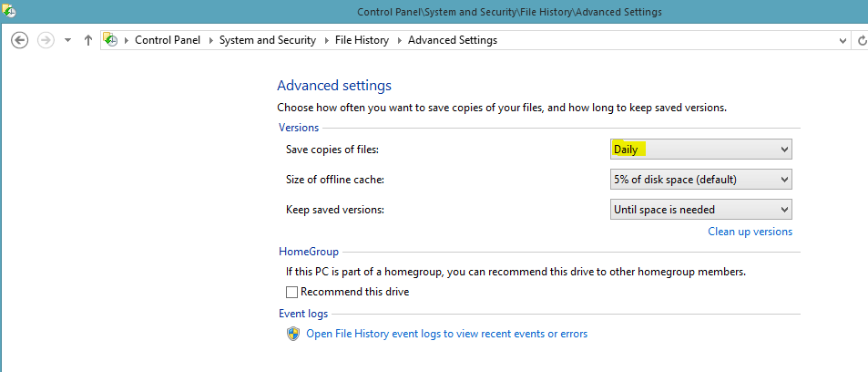Expand arrow after System and Security breadcrumb
868x372 pixels.
point(325,40)
